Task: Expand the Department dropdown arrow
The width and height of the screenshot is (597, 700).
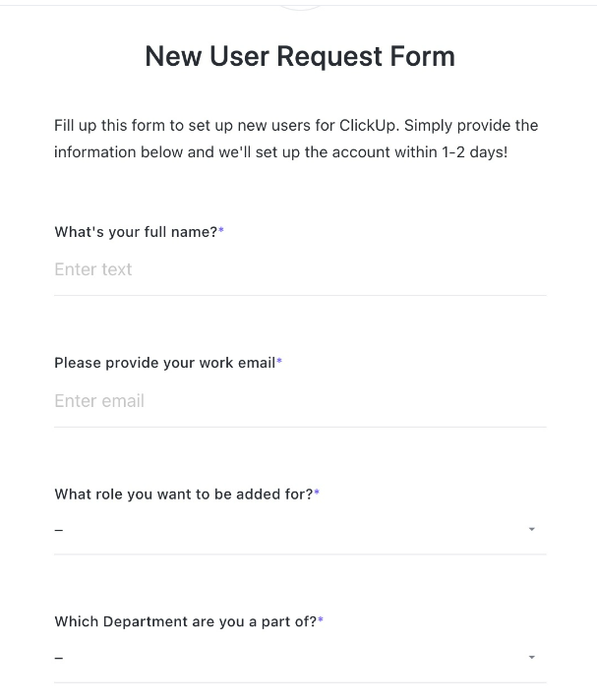Action: point(531,657)
